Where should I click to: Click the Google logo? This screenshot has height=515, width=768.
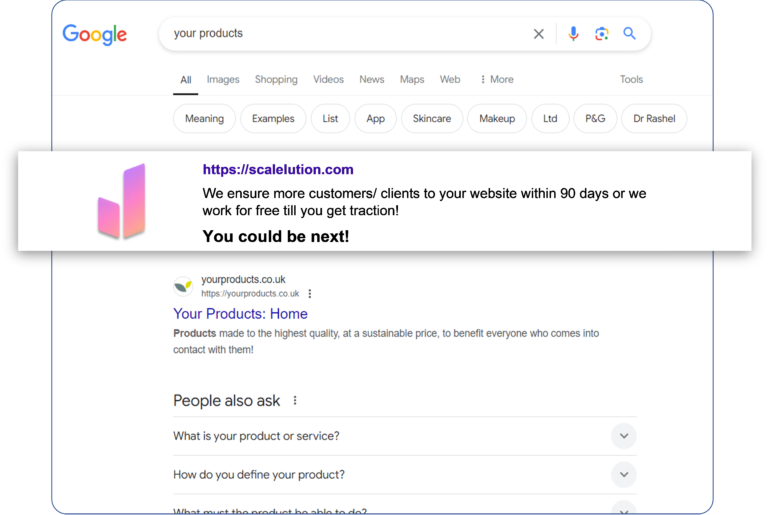[x=95, y=35]
